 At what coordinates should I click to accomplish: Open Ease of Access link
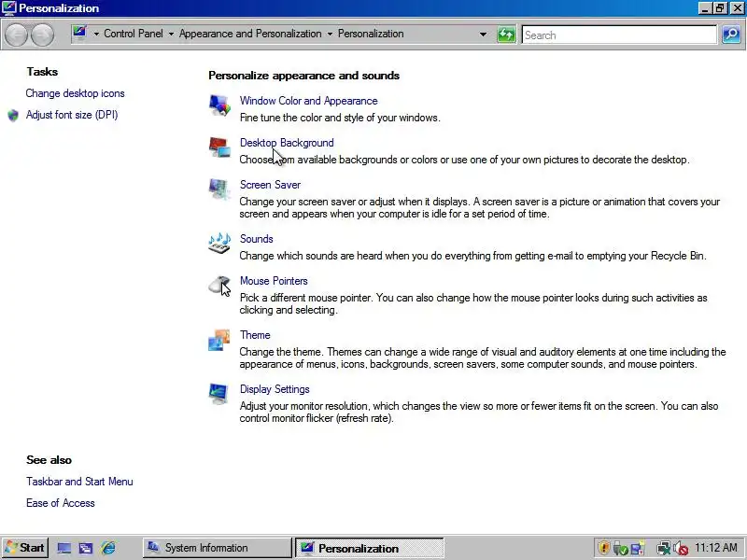tap(61, 503)
